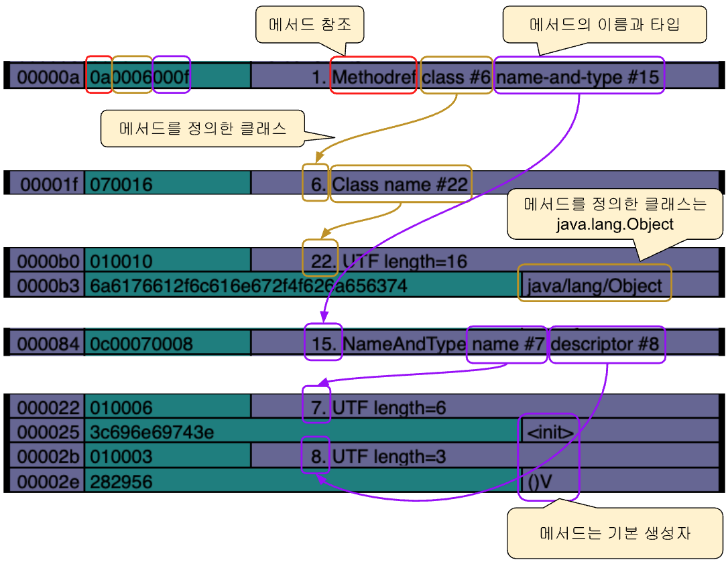Image resolution: width=728 pixels, height=564 pixels.
Task: Click the '메서드 참조' callout
Action: tap(310, 24)
